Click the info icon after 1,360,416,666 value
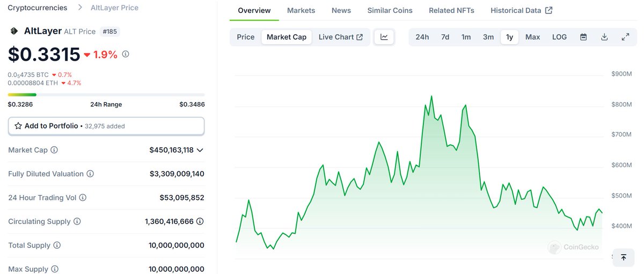 (x=200, y=221)
